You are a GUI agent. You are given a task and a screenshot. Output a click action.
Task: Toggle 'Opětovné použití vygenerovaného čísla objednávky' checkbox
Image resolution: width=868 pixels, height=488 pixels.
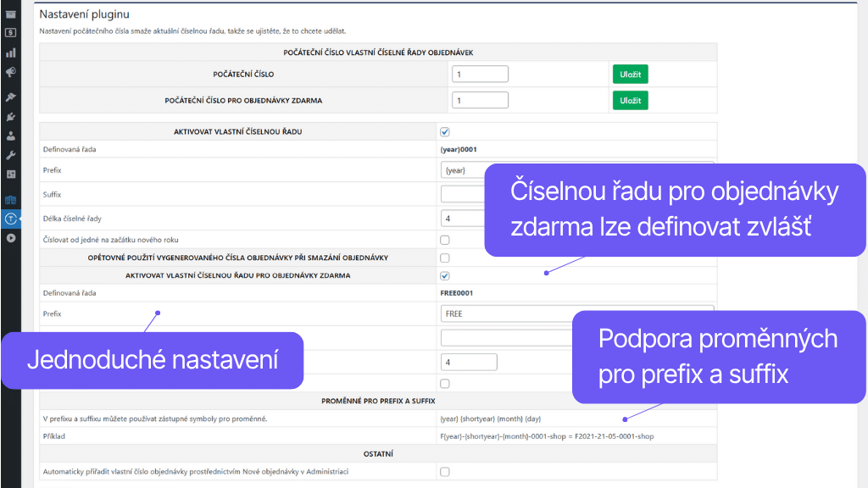coord(445,258)
